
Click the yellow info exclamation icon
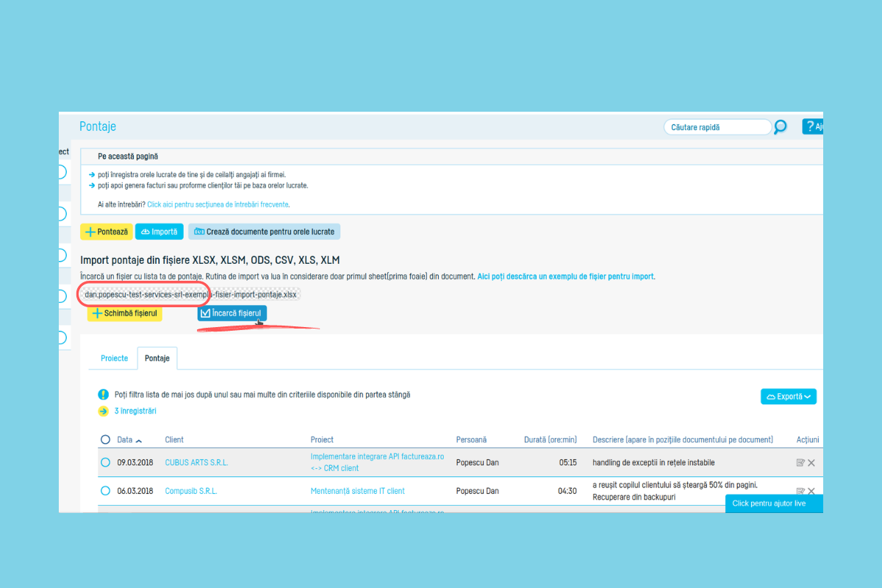click(x=104, y=395)
